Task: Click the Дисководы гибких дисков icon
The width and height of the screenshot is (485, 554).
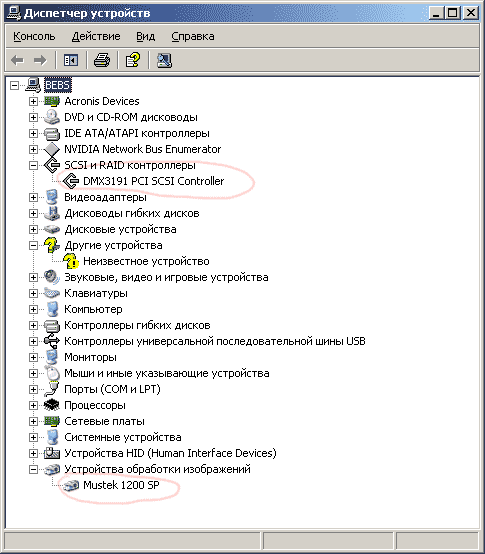Action: [x=52, y=213]
